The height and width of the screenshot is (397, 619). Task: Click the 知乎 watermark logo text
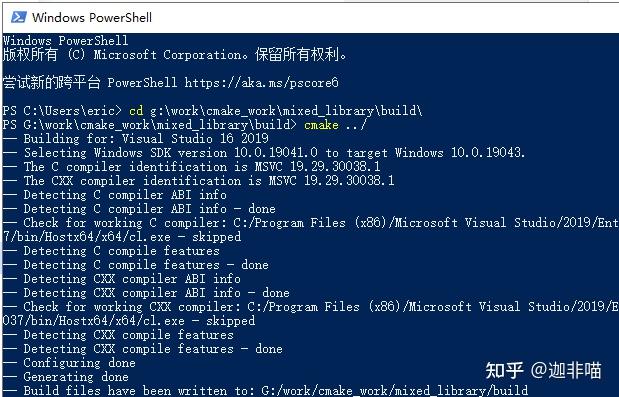click(504, 371)
